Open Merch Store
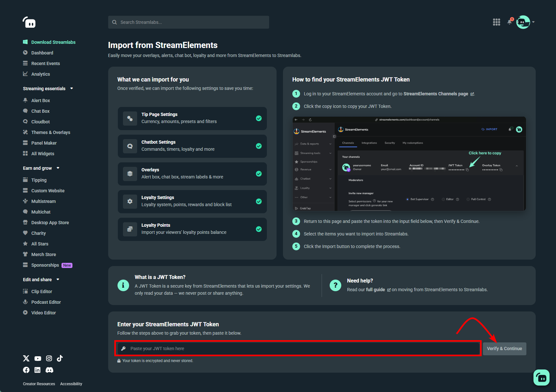The height and width of the screenshot is (392, 556). click(x=40, y=254)
